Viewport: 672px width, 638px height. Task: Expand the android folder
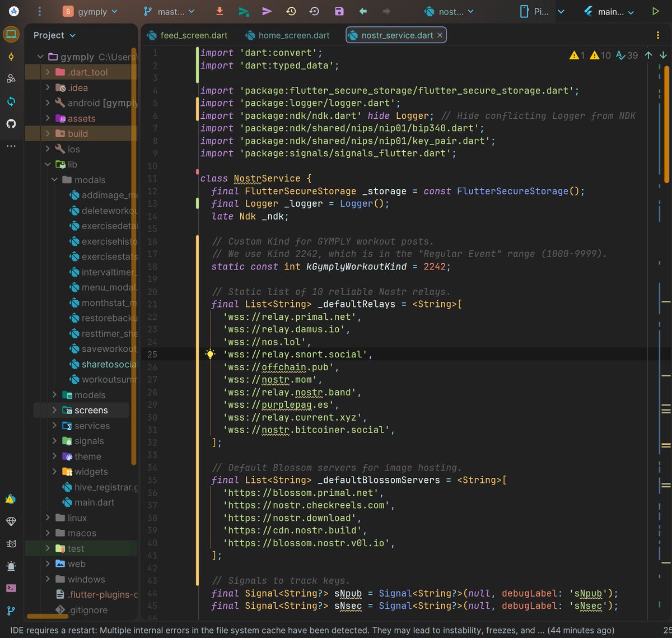[48, 103]
